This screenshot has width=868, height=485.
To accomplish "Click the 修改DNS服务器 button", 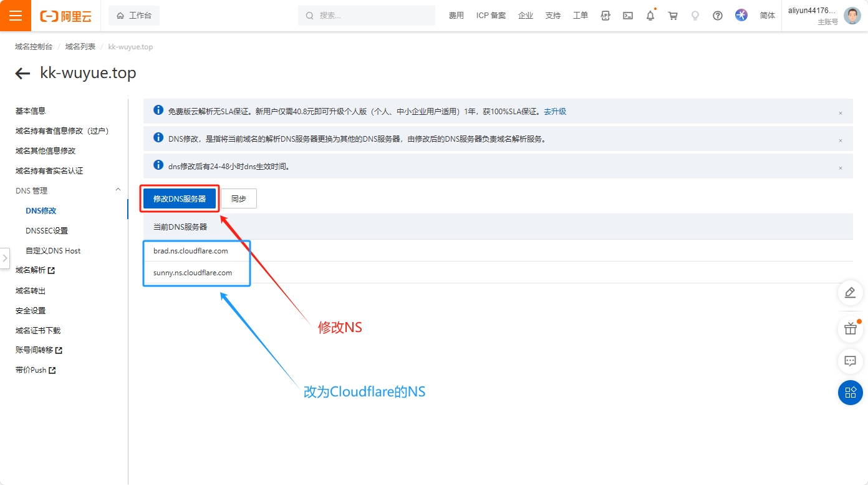I will tap(180, 198).
